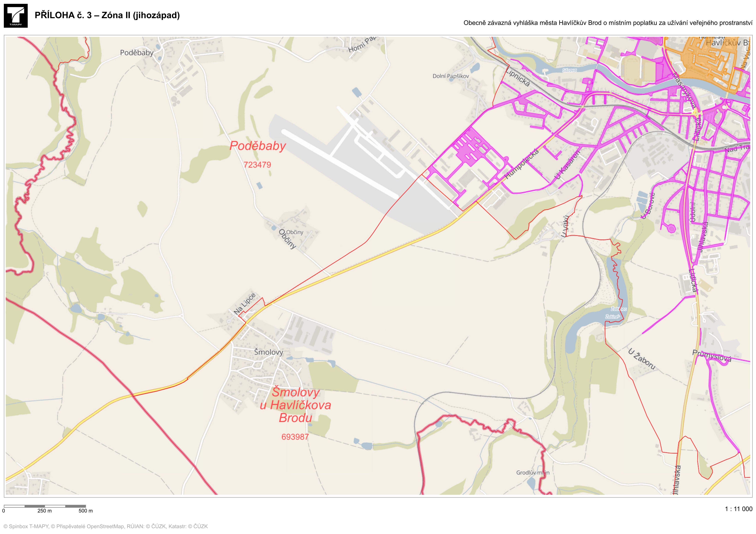Click the Grodlův mlýn label
The height and width of the screenshot is (534, 756).
[532, 472]
